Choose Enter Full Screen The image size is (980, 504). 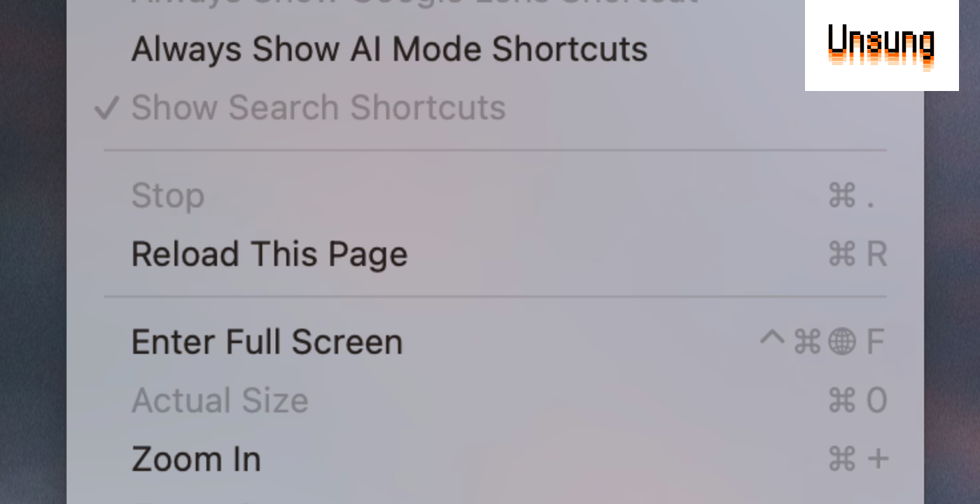[x=268, y=342]
